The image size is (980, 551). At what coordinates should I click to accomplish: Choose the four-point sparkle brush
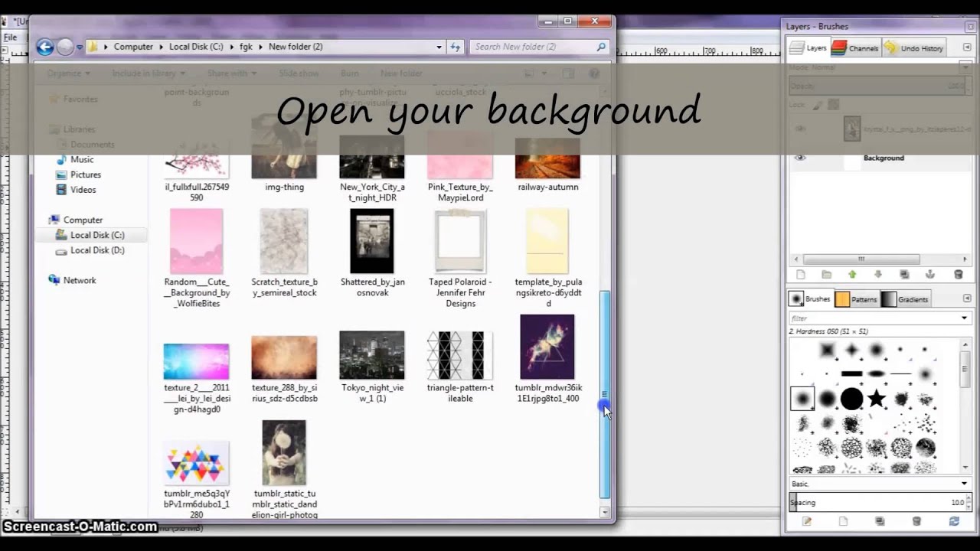852,350
